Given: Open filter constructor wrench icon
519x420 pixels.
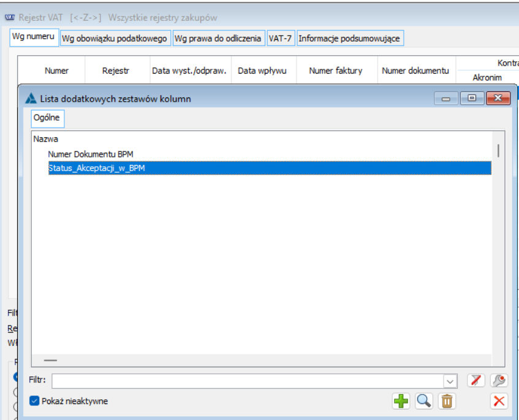Looking at the screenshot, I should click(x=499, y=380).
